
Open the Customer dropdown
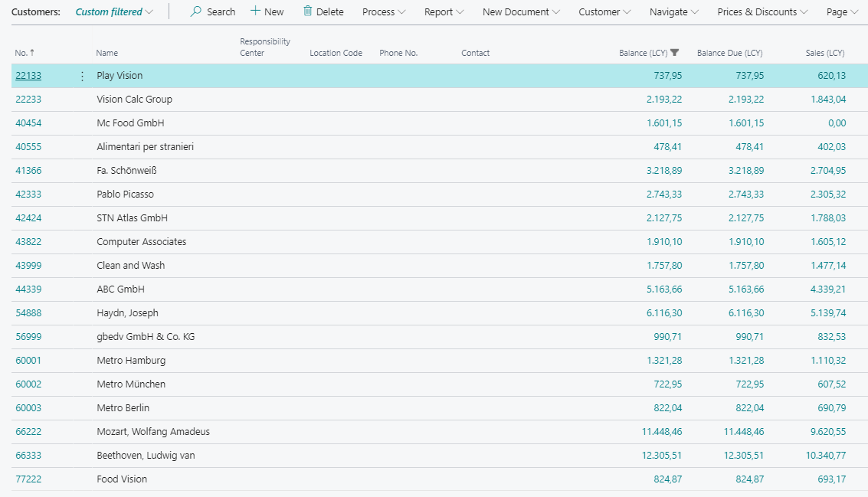(x=604, y=11)
